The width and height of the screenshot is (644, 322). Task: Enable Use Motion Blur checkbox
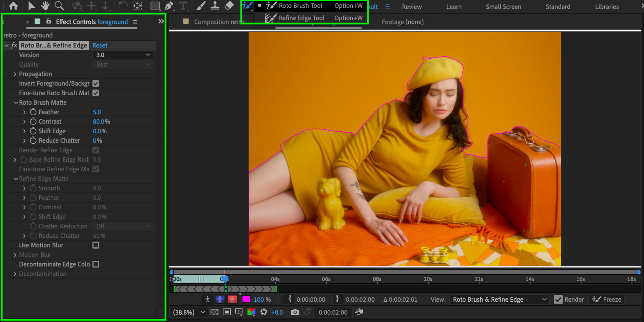pos(96,245)
